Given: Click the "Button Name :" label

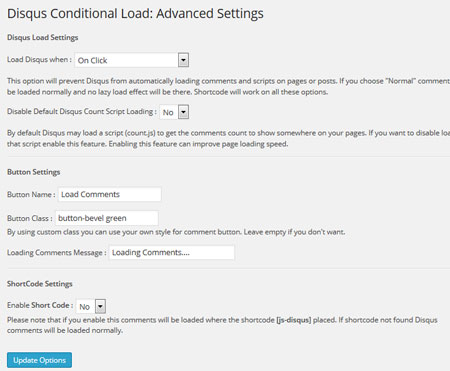Looking at the screenshot, I should click(x=31, y=194).
